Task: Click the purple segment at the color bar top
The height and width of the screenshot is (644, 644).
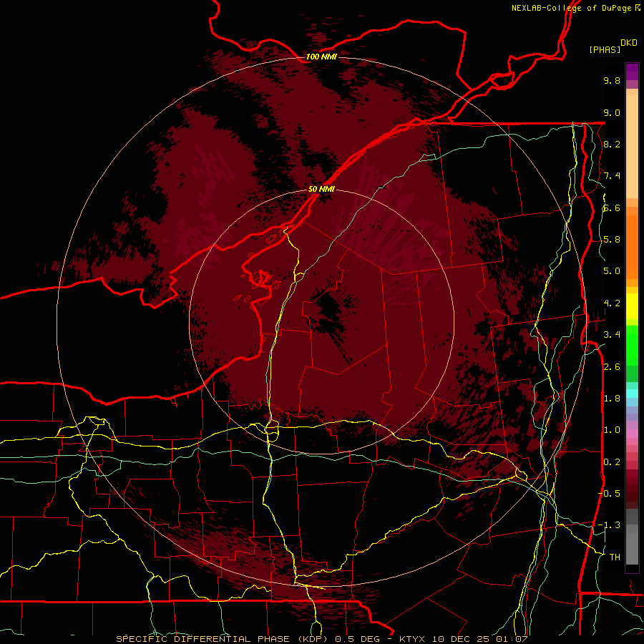Action: click(632, 72)
